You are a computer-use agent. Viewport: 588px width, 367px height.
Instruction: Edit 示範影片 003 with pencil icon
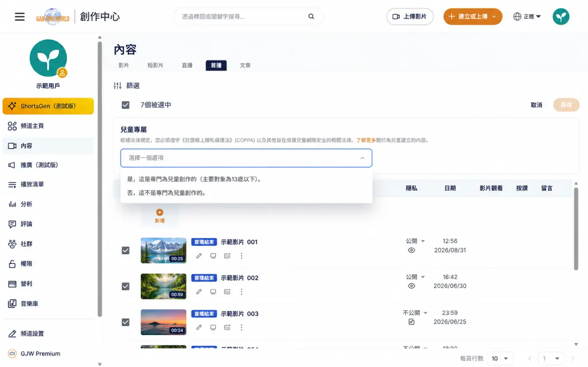(x=199, y=327)
